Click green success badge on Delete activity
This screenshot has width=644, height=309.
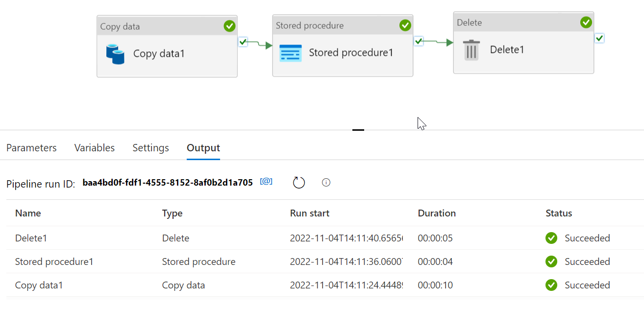[x=586, y=23]
